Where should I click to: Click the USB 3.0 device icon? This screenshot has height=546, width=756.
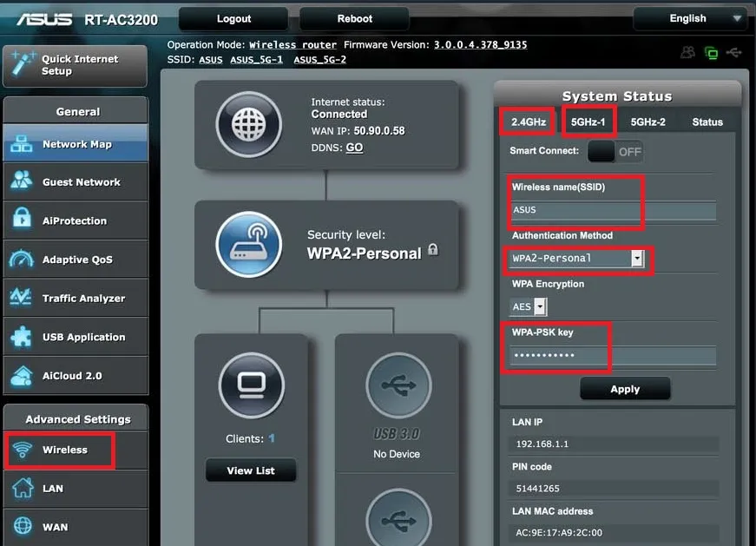398,385
